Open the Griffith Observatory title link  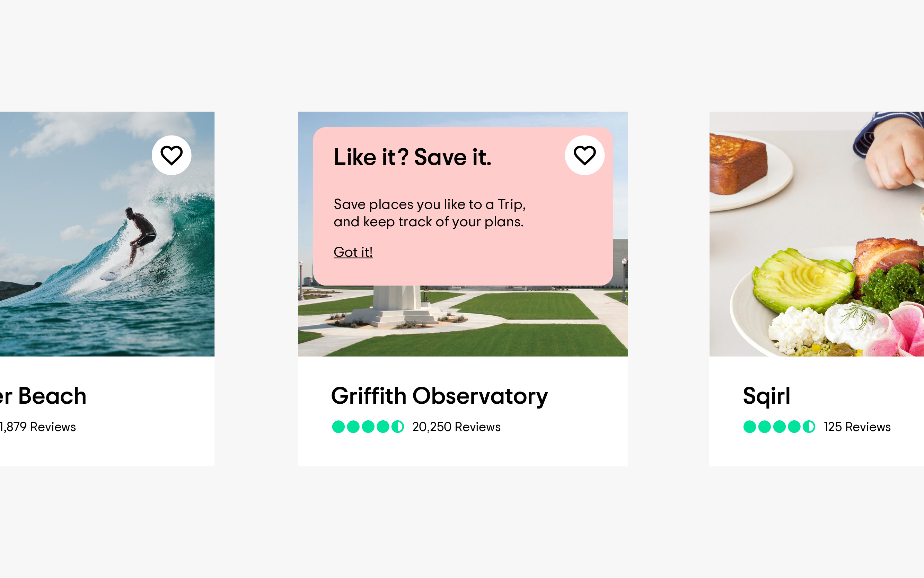(439, 396)
